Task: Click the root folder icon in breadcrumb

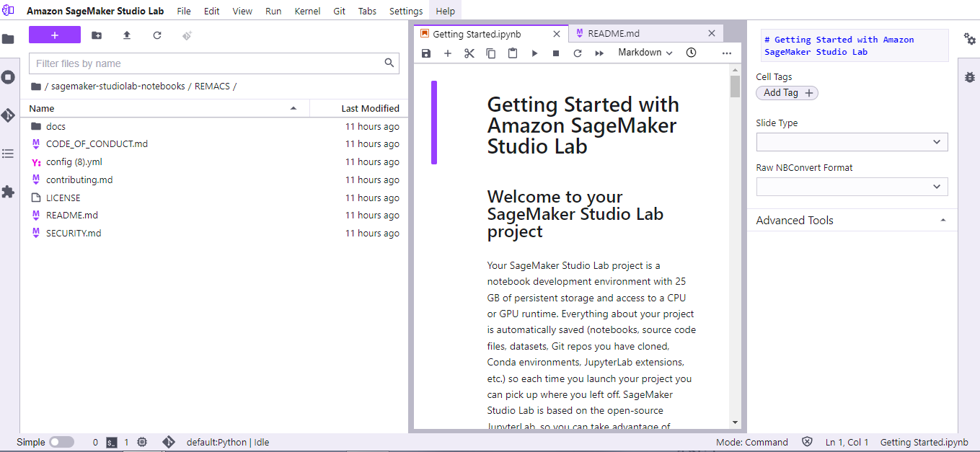Action: [36, 87]
